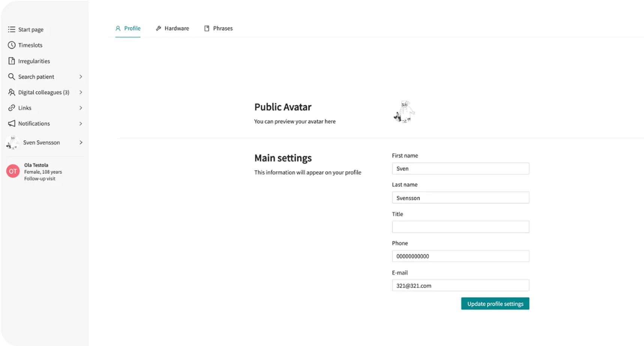This screenshot has height=346, width=644.
Task: Open the Sven Svensson user menu chevron
Action: [81, 143]
